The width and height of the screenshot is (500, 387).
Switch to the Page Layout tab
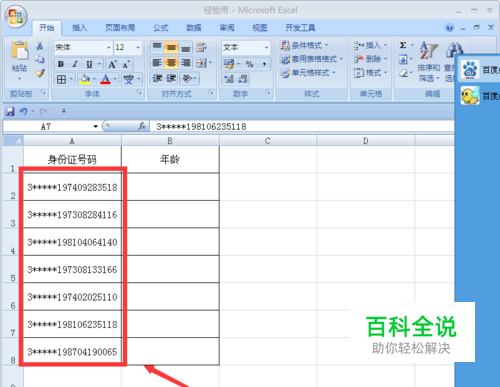pos(120,28)
